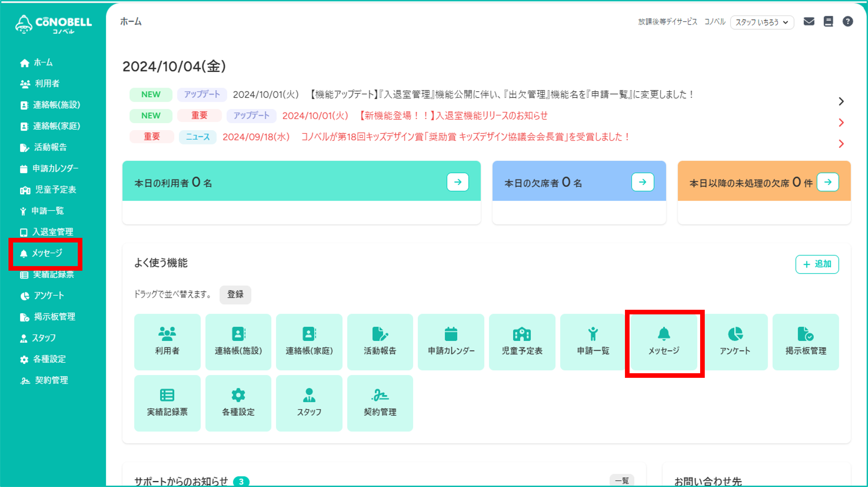The height and width of the screenshot is (487, 868).
Task: Open the manual book icon in header
Action: pyautogui.click(x=828, y=22)
